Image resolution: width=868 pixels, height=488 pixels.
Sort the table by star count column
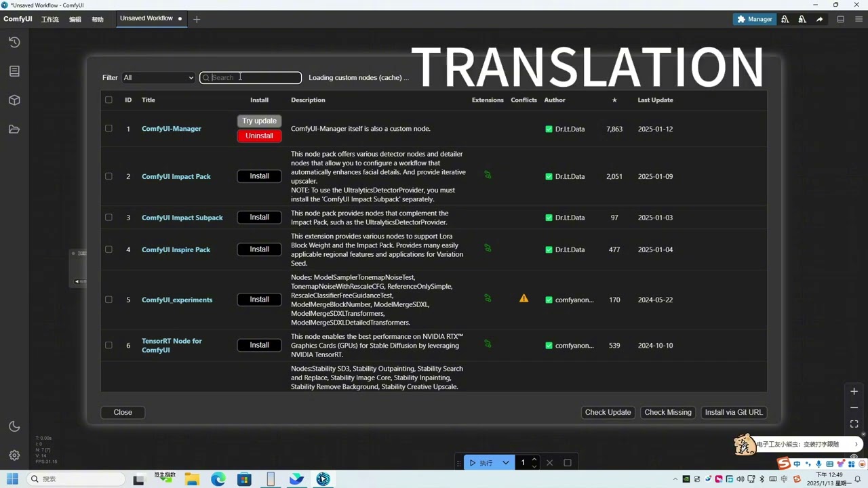614,100
